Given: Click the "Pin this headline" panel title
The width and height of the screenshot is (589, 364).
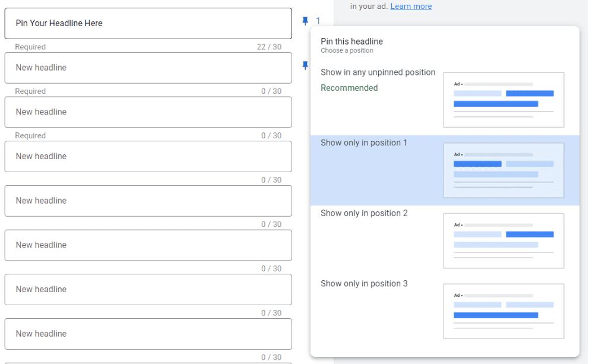Looking at the screenshot, I should (351, 42).
